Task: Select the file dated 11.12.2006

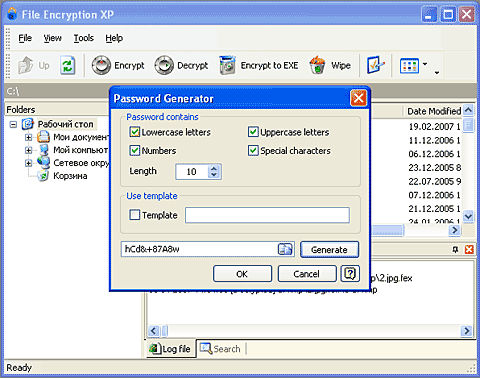Action: pyautogui.click(x=434, y=140)
